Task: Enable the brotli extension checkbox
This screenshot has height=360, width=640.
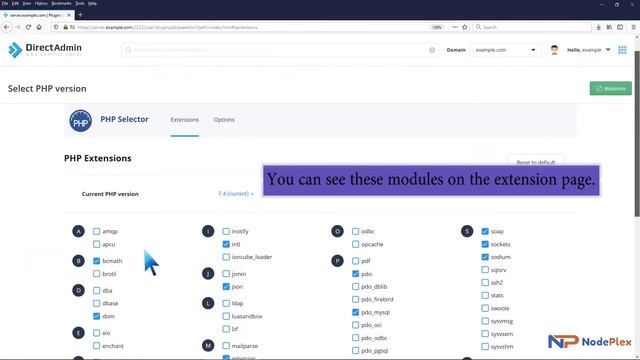Action: click(96, 273)
